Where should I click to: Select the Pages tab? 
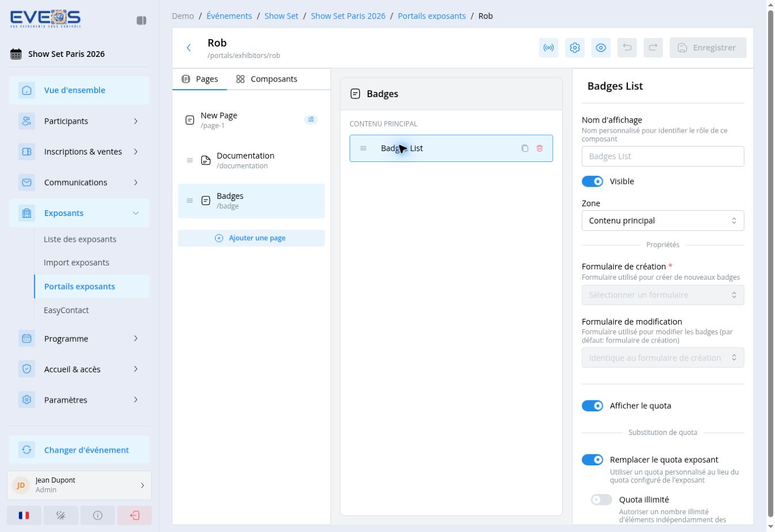pyautogui.click(x=199, y=79)
